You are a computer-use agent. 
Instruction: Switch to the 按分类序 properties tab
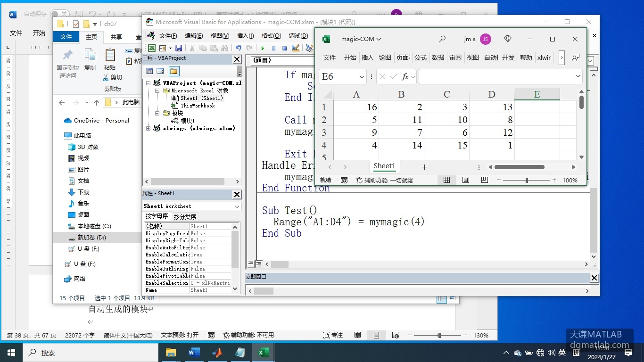pos(185,217)
